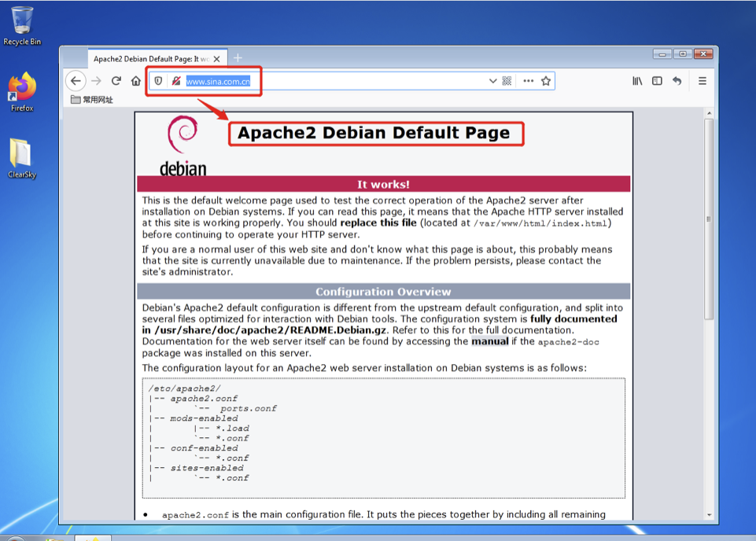The height and width of the screenshot is (541, 756).
Task: Click 'conf-enabled' in the config tree
Action: coord(204,448)
